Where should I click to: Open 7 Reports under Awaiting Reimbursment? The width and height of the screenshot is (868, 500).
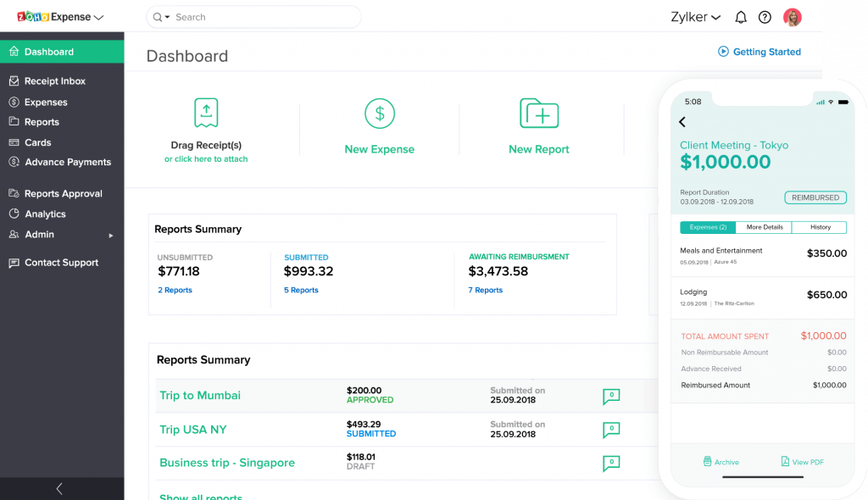pos(486,290)
